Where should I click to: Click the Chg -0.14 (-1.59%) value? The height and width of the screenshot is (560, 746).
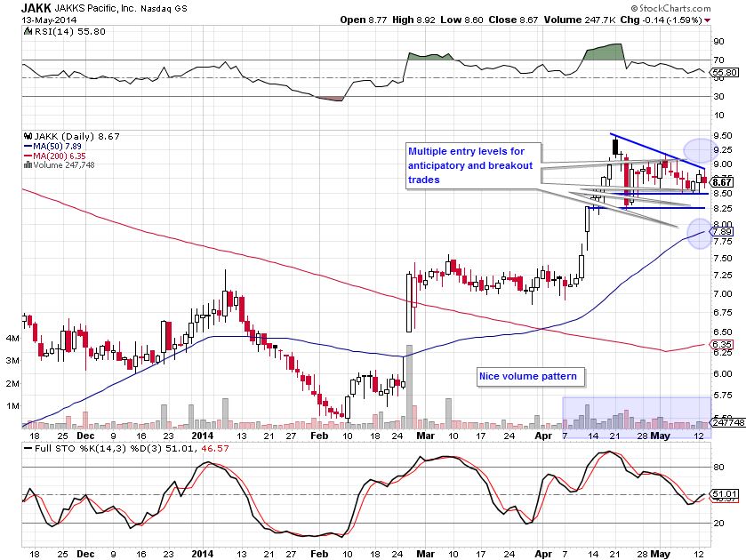(x=661, y=20)
